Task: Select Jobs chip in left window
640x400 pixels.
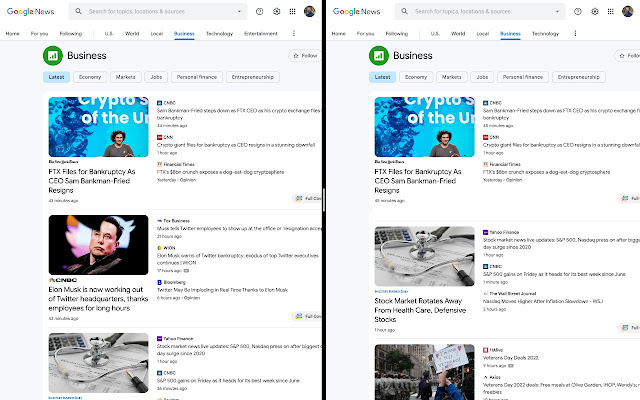Action: [x=156, y=77]
